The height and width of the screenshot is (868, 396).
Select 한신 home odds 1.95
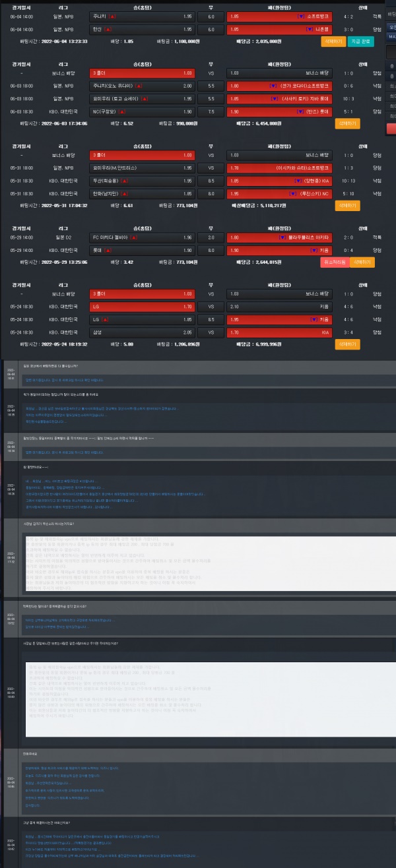tap(141, 30)
